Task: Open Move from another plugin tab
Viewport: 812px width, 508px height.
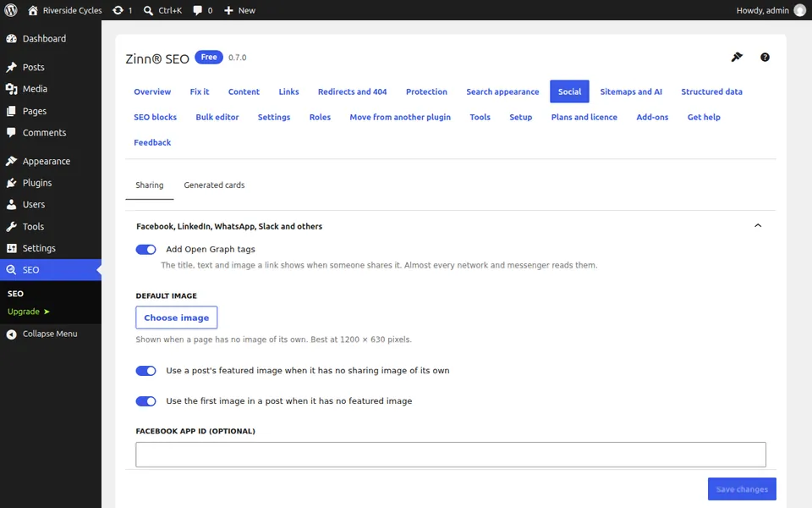Action: 400,117
